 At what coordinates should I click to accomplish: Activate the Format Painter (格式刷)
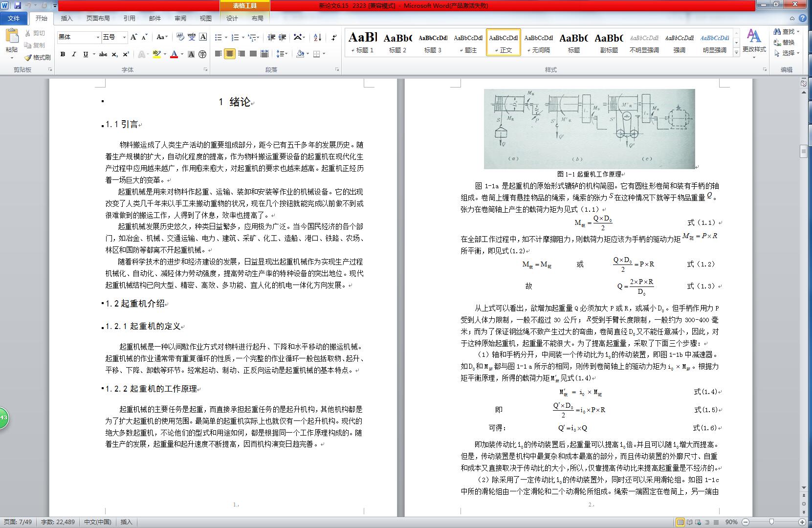point(38,57)
